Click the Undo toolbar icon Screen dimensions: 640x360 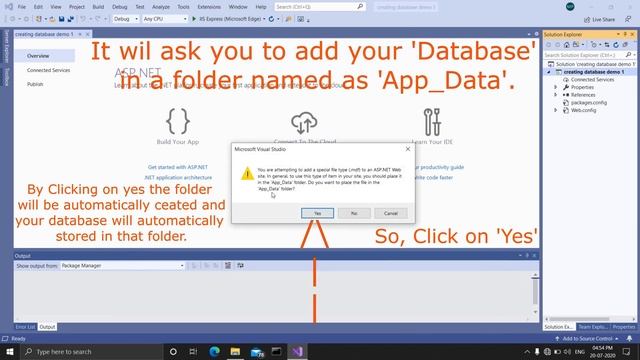[83, 19]
